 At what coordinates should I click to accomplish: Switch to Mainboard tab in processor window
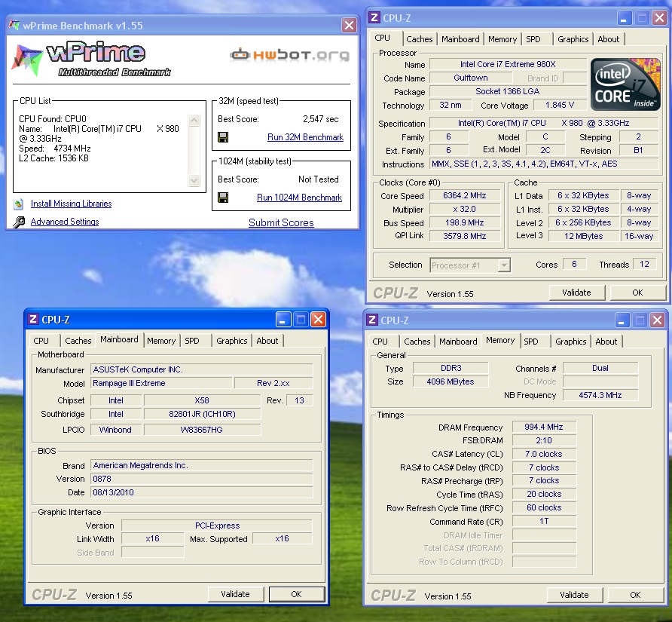point(460,39)
